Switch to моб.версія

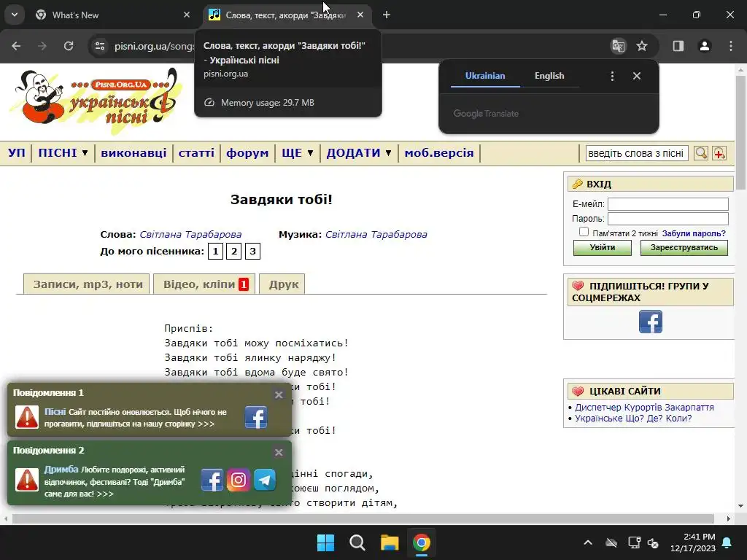[x=438, y=153]
